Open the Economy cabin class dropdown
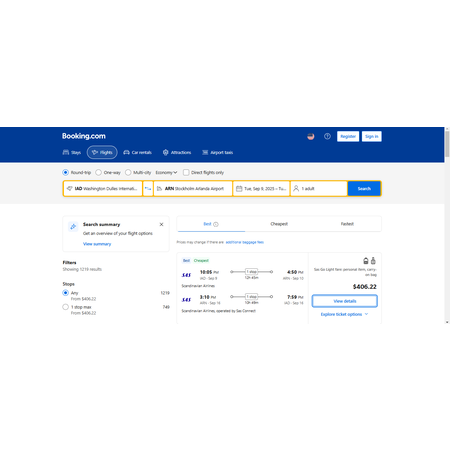The height and width of the screenshot is (450, 450). [166, 172]
